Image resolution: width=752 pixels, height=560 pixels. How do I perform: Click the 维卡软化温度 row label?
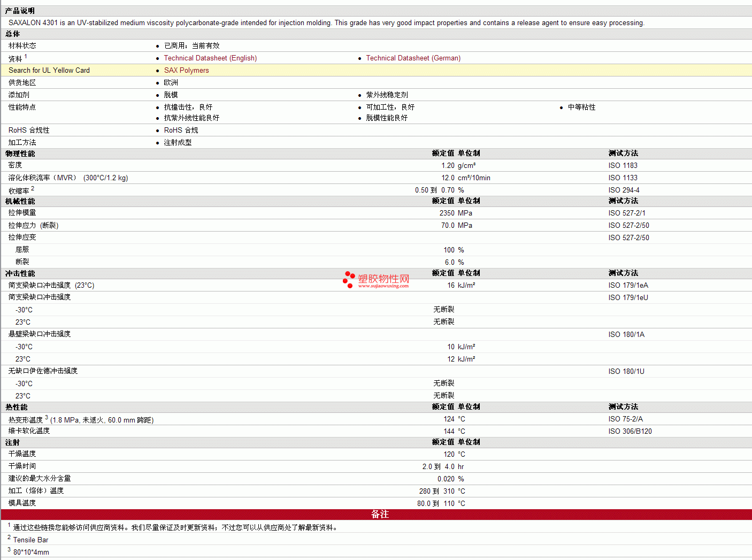pyautogui.click(x=29, y=431)
